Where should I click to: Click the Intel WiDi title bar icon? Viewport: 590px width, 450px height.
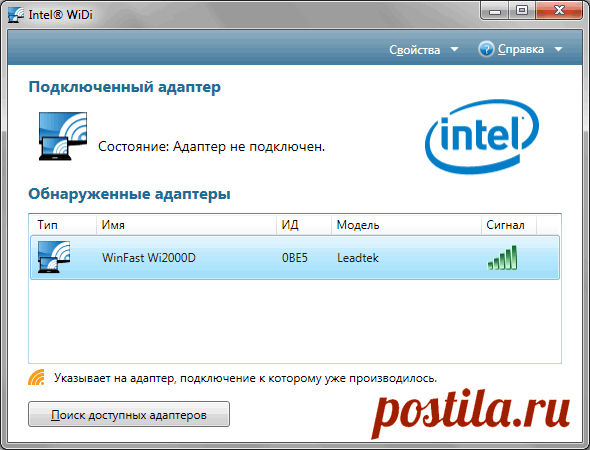(16, 14)
